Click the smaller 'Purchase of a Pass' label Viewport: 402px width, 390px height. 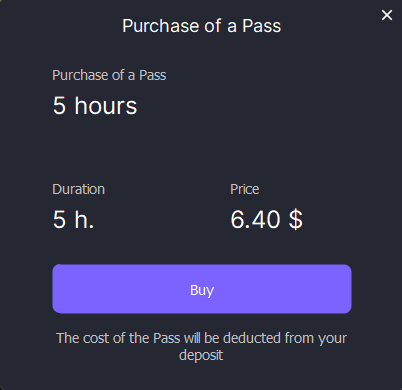[x=109, y=75]
